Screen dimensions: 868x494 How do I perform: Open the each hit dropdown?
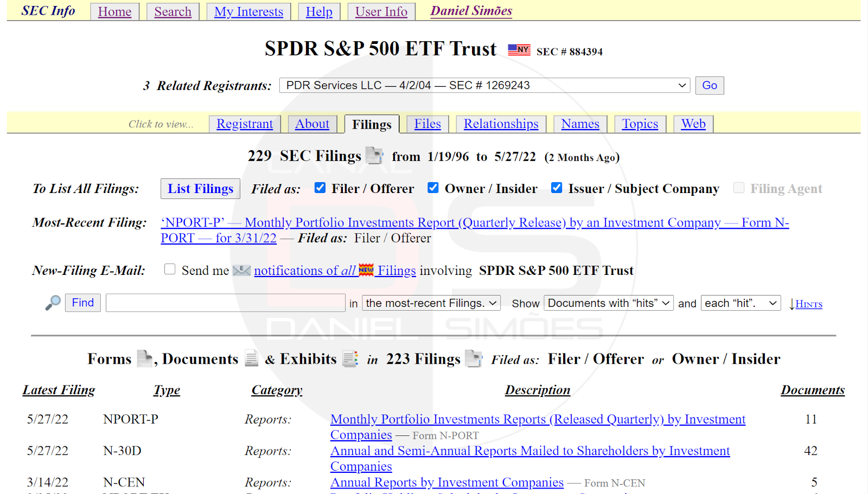click(x=741, y=303)
